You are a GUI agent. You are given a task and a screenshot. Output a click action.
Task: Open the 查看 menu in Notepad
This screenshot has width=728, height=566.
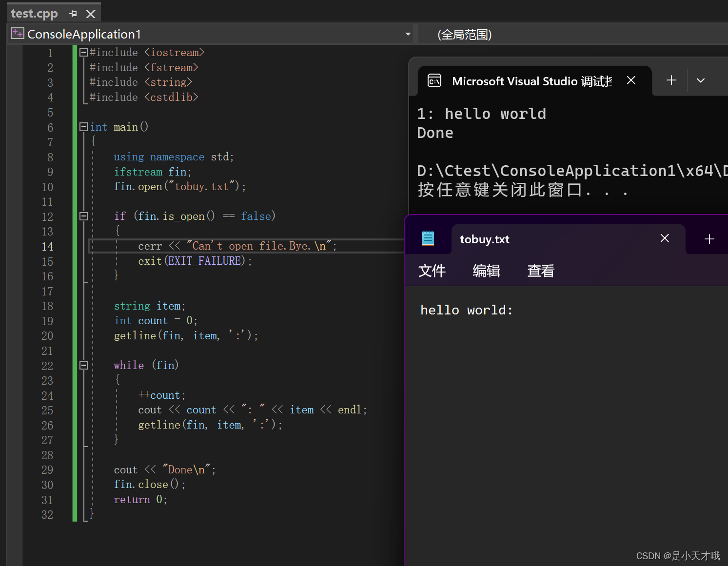coord(540,271)
